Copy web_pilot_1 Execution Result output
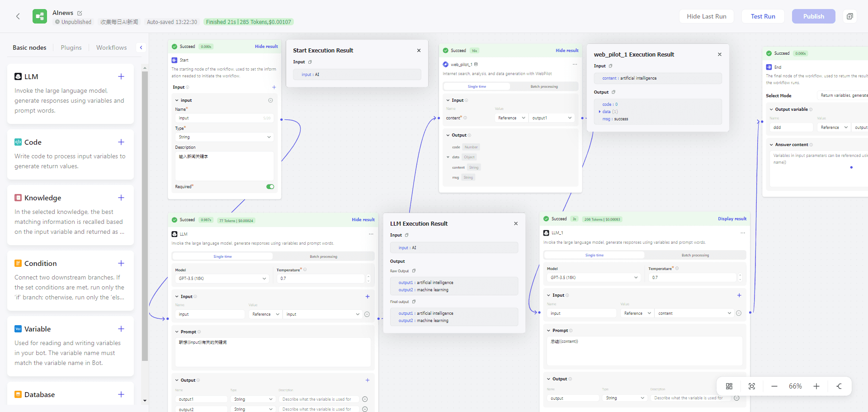868x412 pixels. click(x=613, y=92)
